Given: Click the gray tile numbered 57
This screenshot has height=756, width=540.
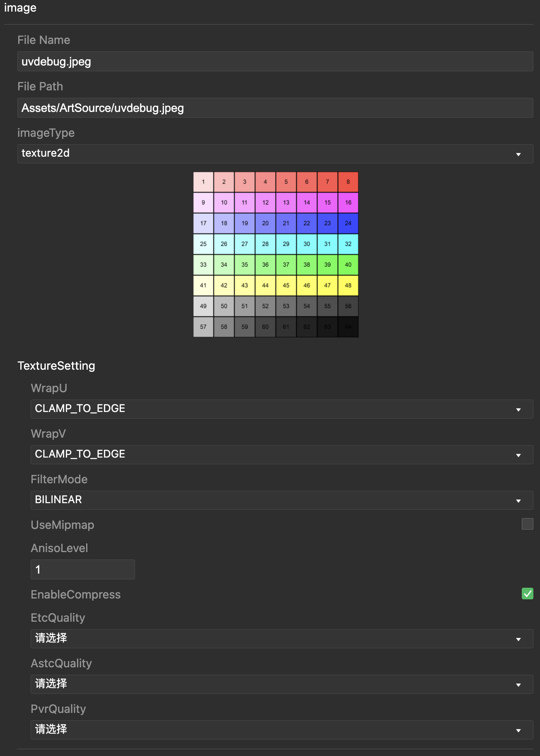Looking at the screenshot, I should tap(203, 327).
